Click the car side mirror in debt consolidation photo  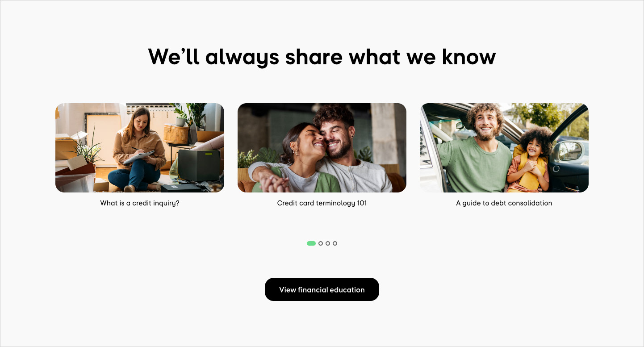[570, 151]
